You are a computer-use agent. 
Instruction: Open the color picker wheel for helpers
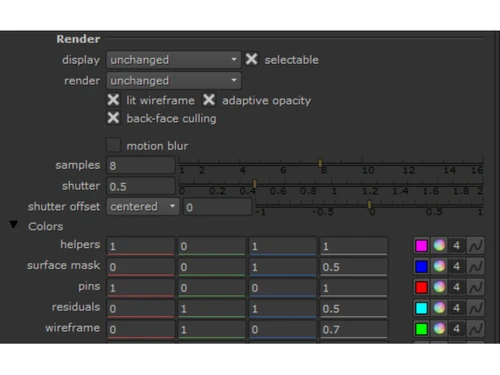(439, 246)
